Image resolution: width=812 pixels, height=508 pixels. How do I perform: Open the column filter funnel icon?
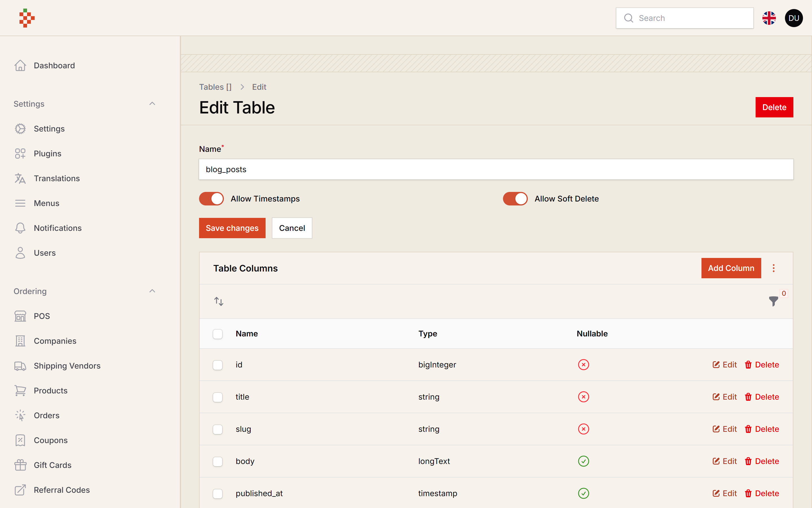tap(773, 301)
